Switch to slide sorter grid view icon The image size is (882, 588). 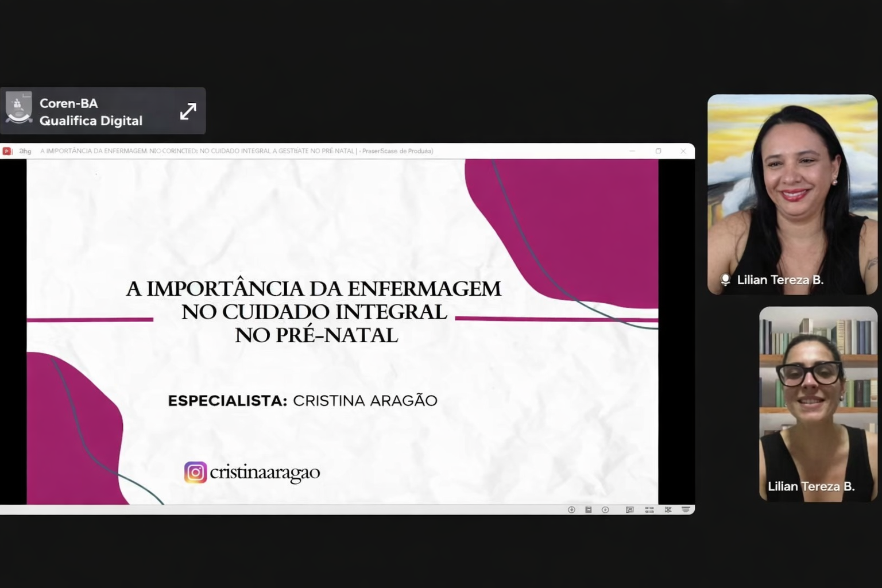(649, 510)
